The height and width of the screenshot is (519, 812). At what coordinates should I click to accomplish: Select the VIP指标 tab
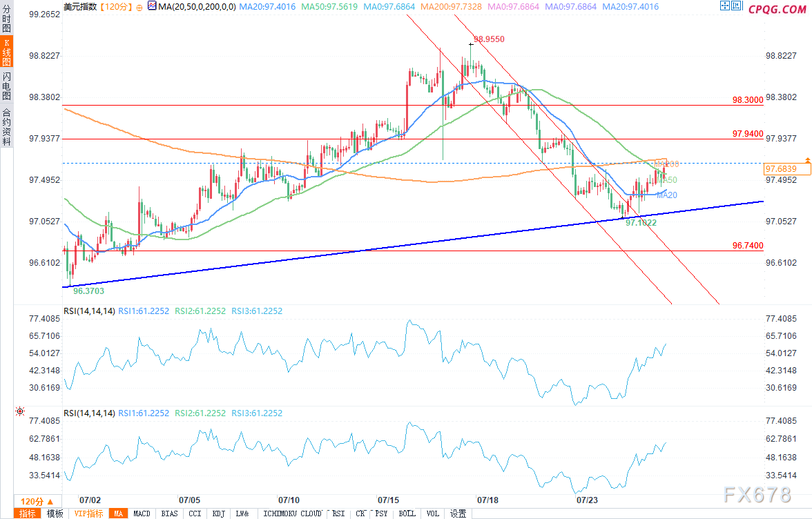(x=88, y=513)
